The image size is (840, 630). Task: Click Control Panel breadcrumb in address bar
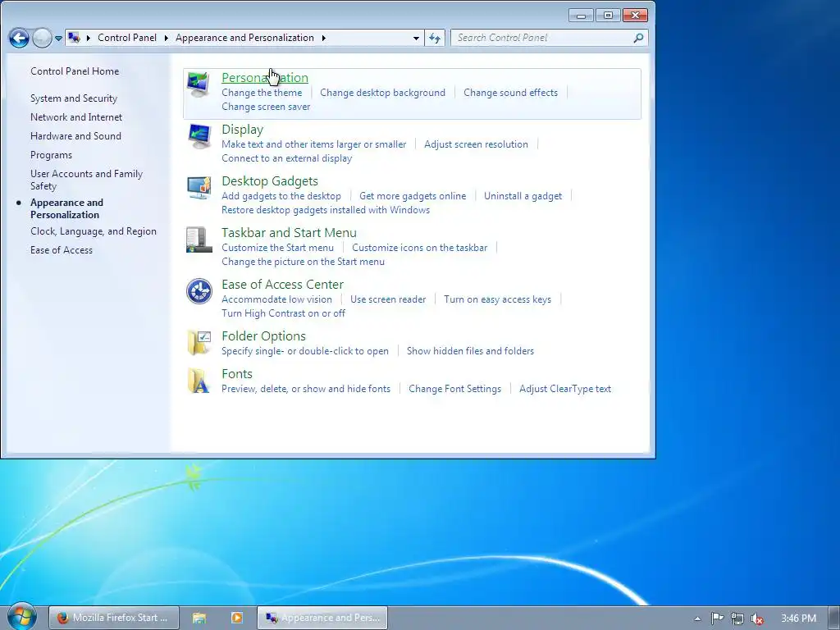[x=127, y=38]
